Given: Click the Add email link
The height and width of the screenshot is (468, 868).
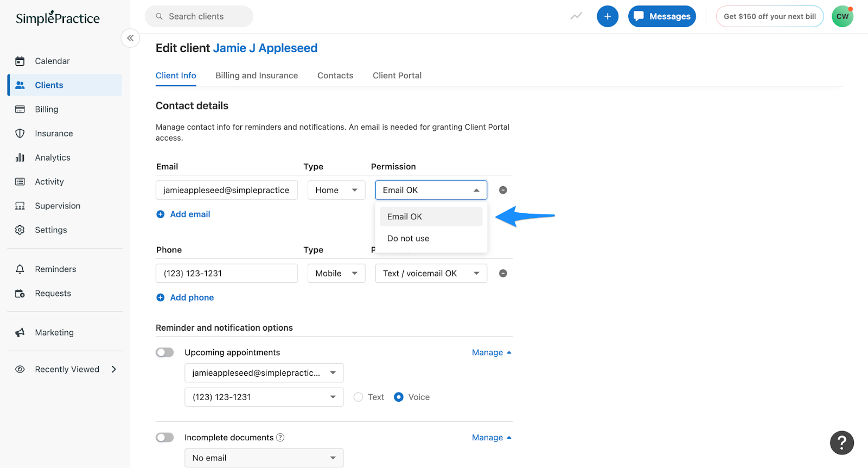Looking at the screenshot, I should [x=190, y=214].
